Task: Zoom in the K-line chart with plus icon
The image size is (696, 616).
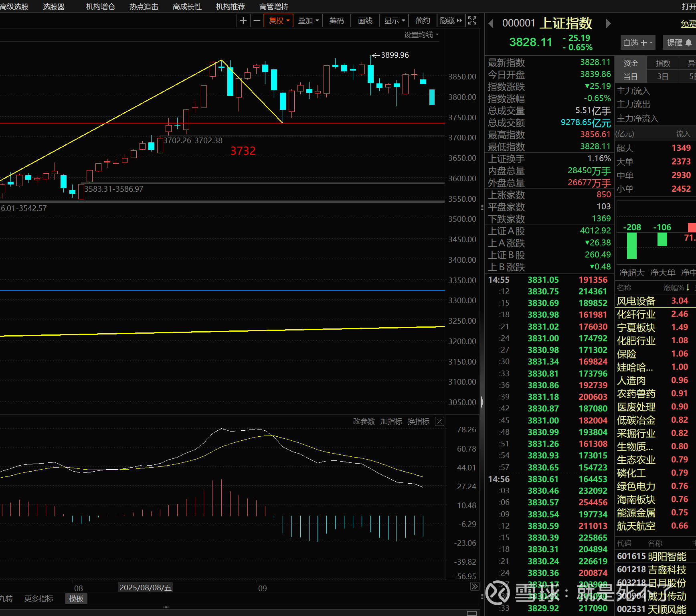Action: 243,20
